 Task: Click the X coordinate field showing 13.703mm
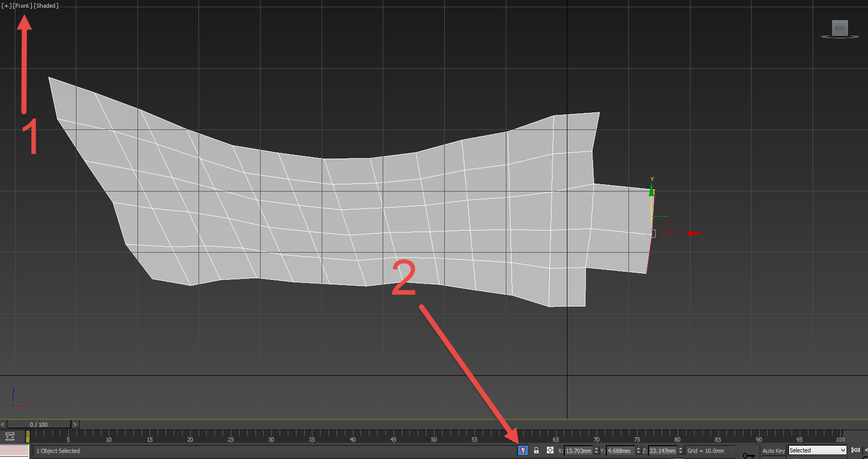point(579,451)
